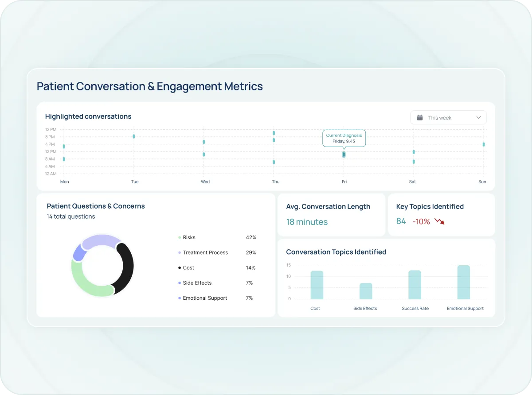Click the Emotional Support legend dot

tap(180, 298)
